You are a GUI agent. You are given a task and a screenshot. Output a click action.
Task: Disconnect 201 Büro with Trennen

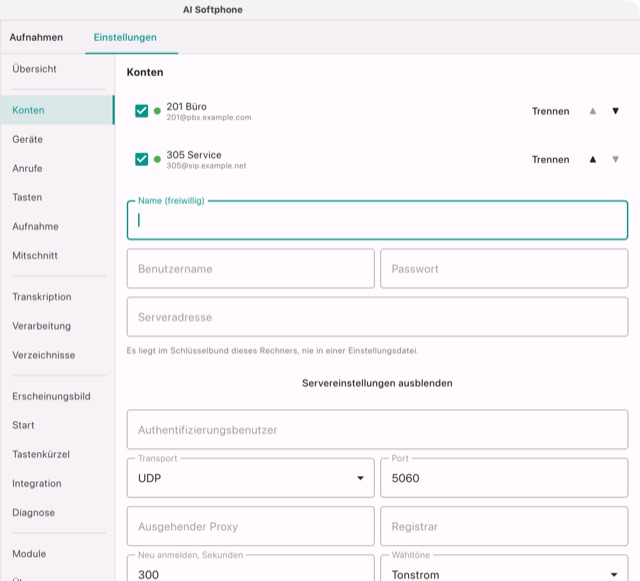click(550, 111)
